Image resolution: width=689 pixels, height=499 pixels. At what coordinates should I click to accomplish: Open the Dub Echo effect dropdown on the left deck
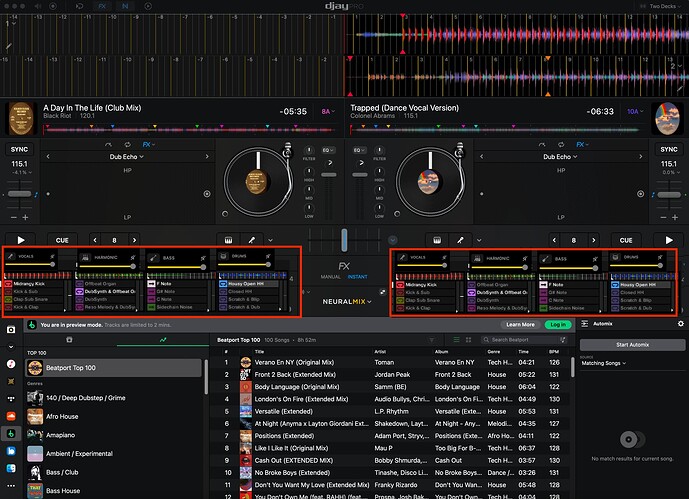[127, 157]
